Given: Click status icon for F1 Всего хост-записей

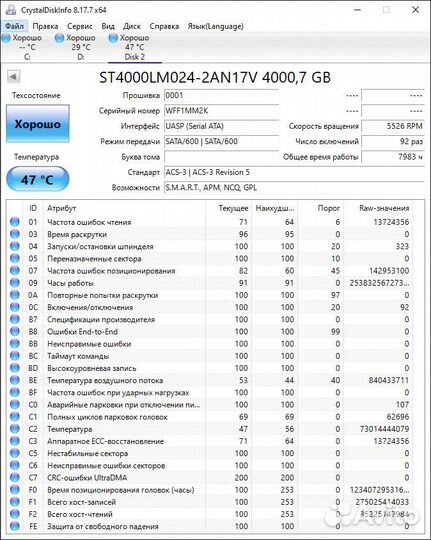Looking at the screenshot, I should [14, 502].
